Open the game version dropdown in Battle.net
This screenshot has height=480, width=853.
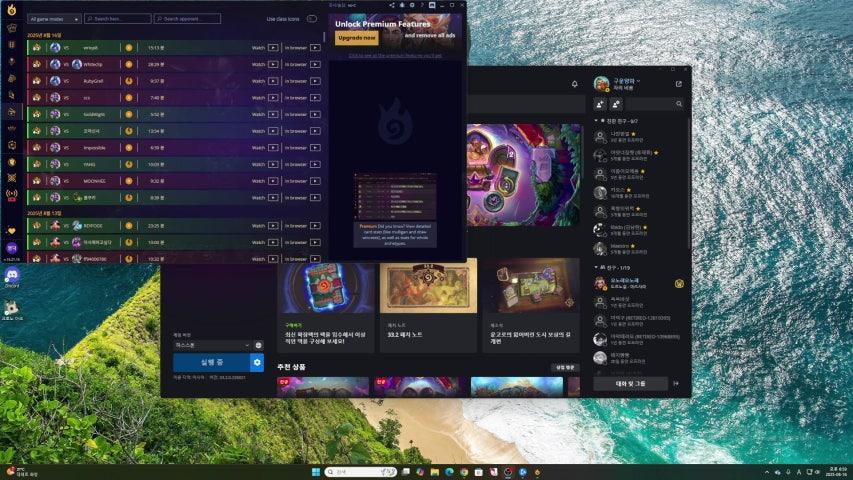(x=212, y=345)
